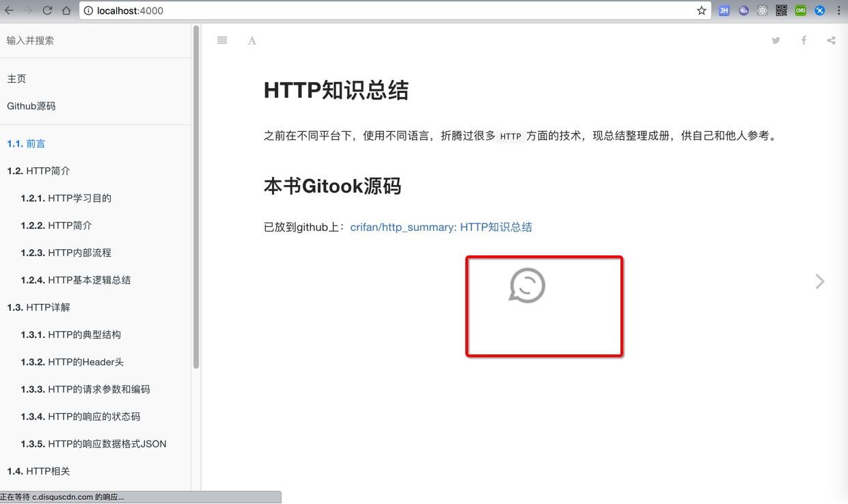848x504 pixels.
Task: Open the React developer tools extension
Action: [763, 10]
